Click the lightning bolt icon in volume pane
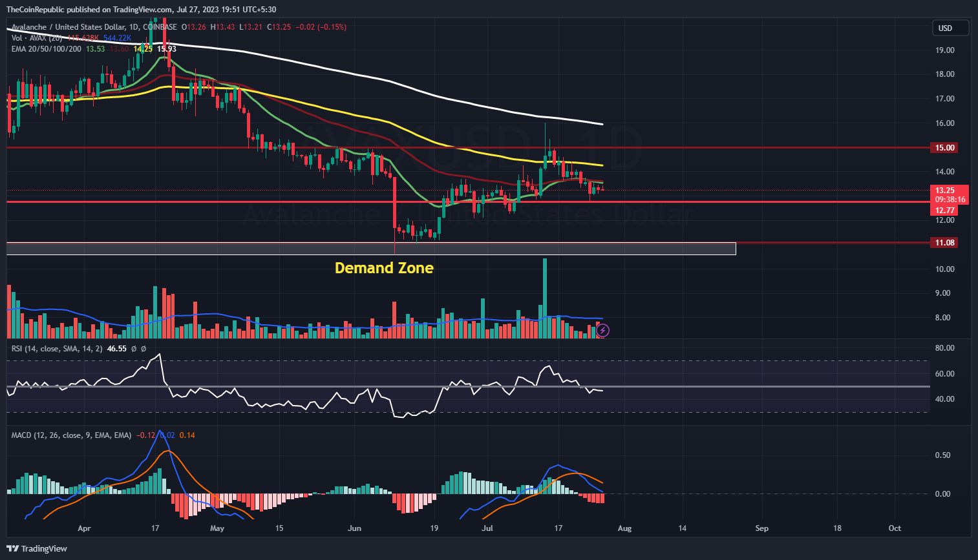Screen dimensions: 978x560 click(602, 331)
